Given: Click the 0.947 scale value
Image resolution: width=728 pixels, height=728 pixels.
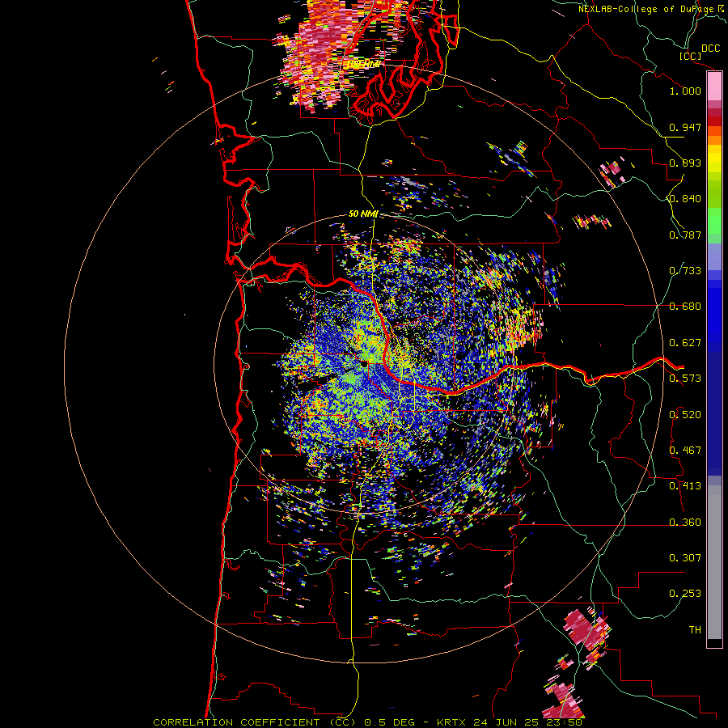Looking at the screenshot, I should pyautogui.click(x=685, y=127).
